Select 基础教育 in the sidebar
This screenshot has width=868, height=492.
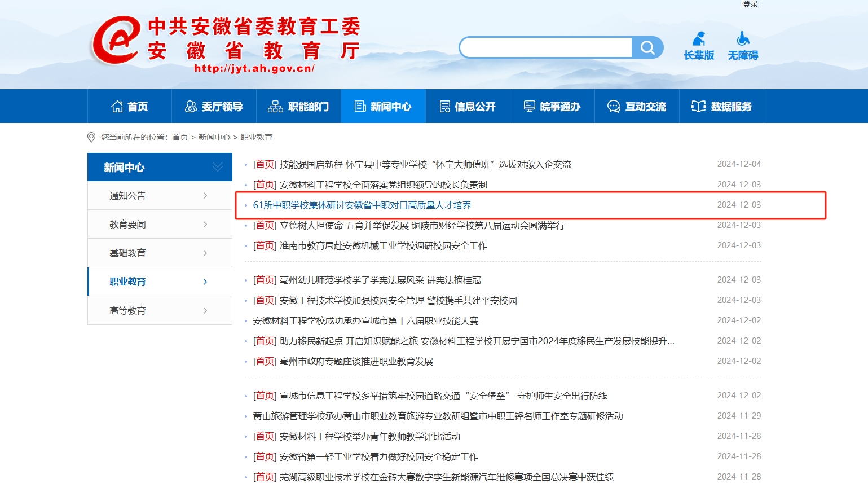[x=128, y=253]
